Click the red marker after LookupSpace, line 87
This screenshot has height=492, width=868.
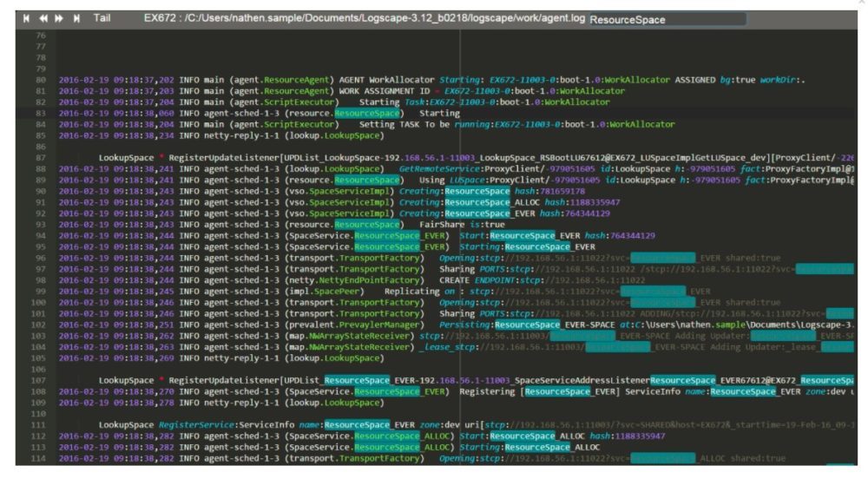pyautogui.click(x=161, y=158)
